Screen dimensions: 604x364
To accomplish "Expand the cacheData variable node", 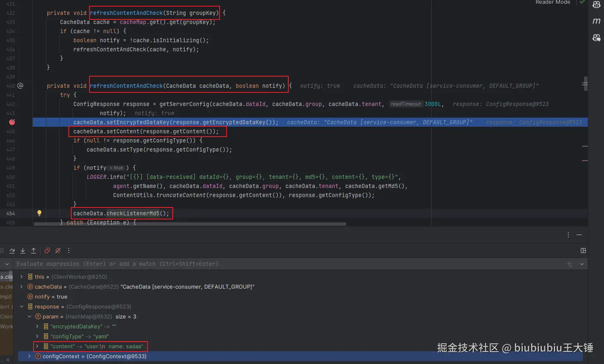I will point(22,287).
